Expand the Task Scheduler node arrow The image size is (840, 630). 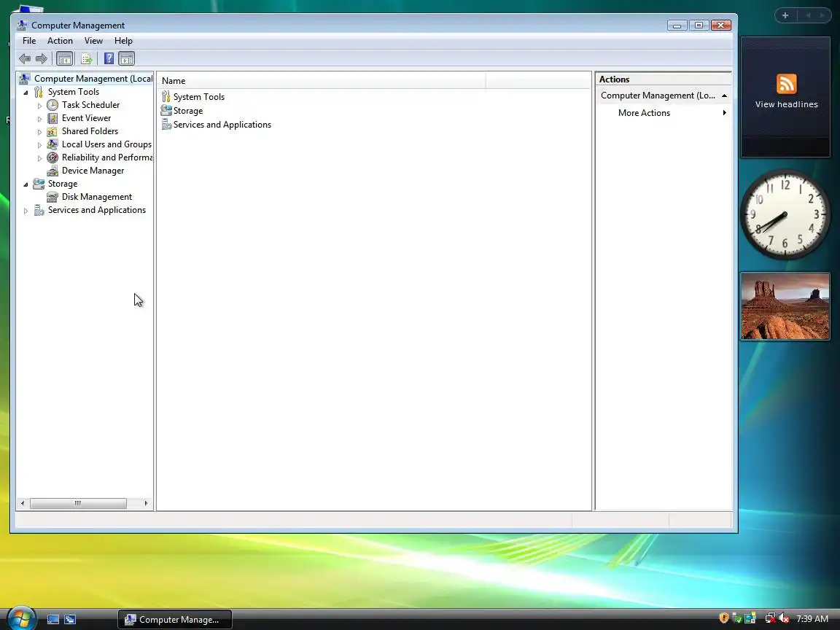(x=39, y=106)
